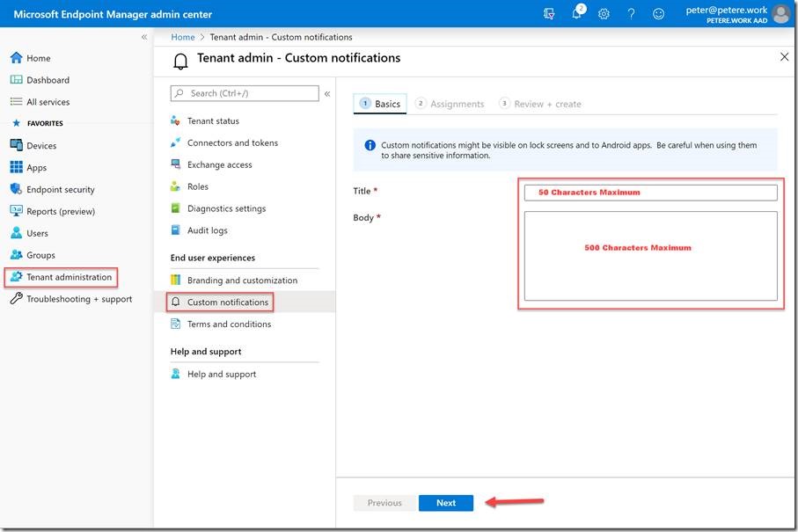
Task: Open Terms and conditions menu item
Action: click(229, 324)
